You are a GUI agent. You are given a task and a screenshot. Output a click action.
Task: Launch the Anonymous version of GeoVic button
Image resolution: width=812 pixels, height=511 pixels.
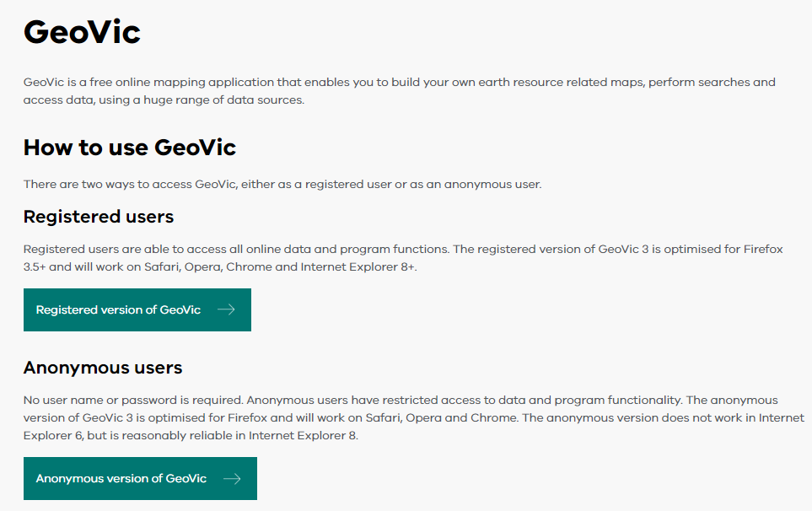point(121,478)
